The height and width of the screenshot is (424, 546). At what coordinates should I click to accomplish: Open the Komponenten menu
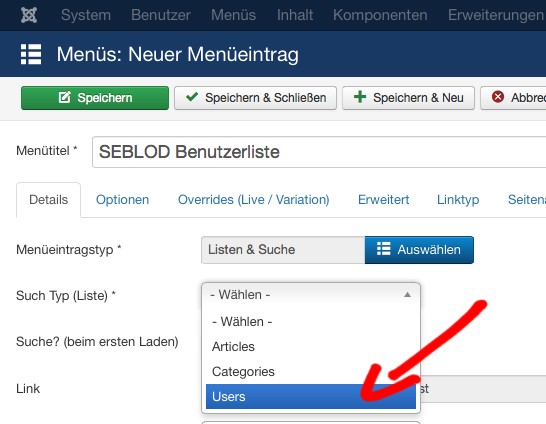click(380, 15)
